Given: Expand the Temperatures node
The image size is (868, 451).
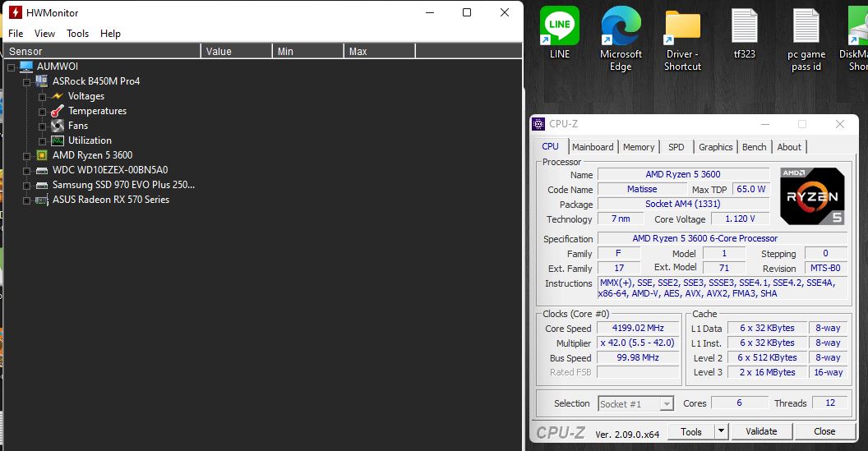Looking at the screenshot, I should [x=42, y=112].
